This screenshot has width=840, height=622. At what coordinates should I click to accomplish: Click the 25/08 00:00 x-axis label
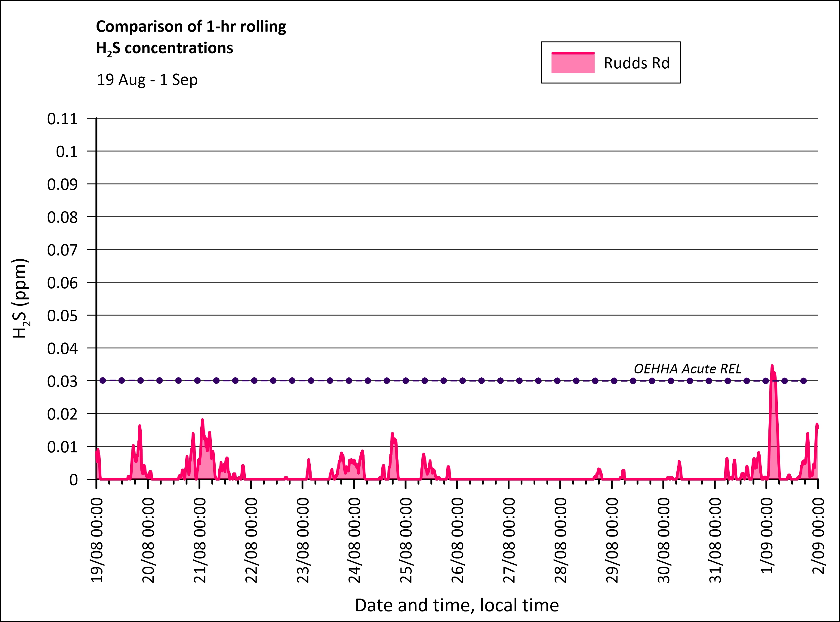pyautogui.click(x=406, y=540)
